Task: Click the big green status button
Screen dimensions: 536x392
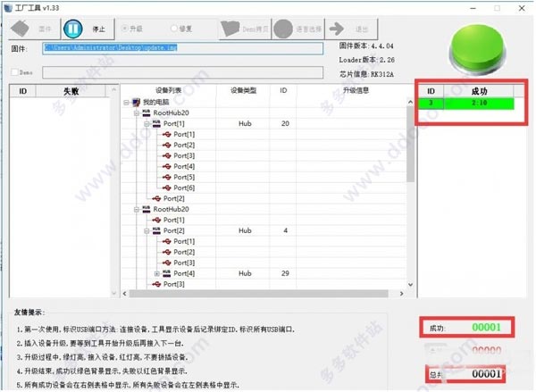Action: click(478, 49)
